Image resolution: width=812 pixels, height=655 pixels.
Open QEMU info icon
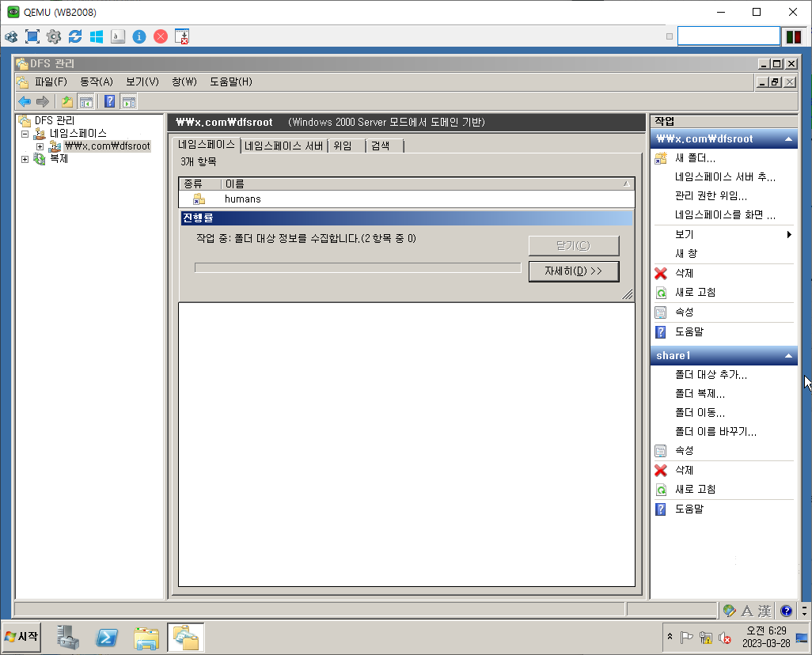(x=139, y=36)
